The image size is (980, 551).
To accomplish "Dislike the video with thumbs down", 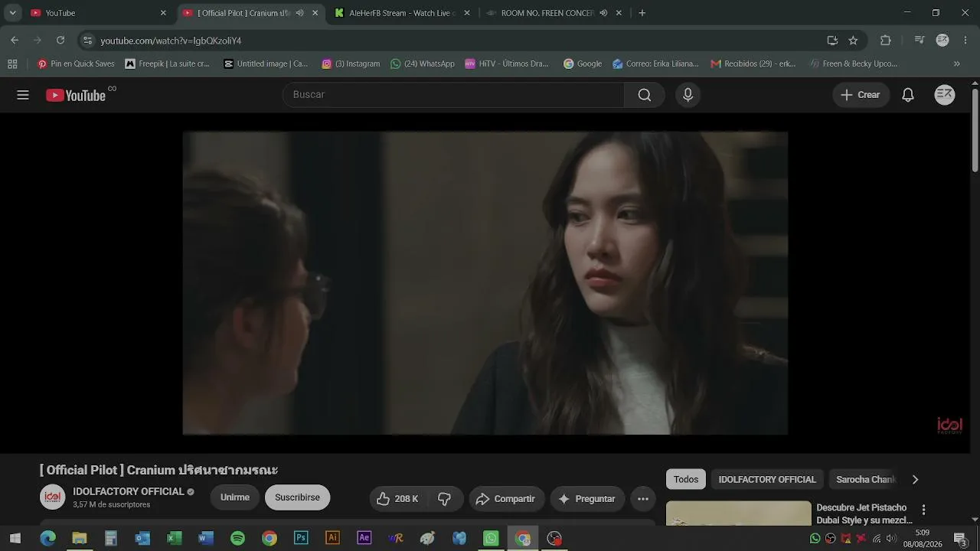I will point(445,499).
